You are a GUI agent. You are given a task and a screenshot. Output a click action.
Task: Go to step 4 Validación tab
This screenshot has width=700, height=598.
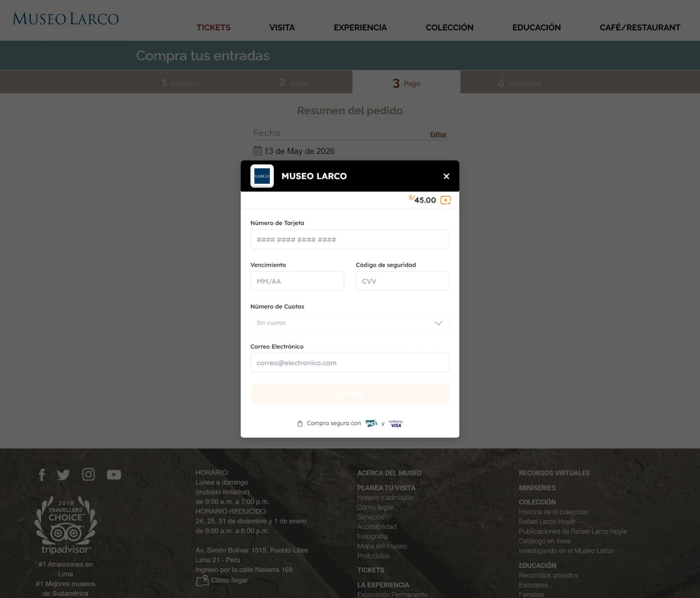coord(519,83)
